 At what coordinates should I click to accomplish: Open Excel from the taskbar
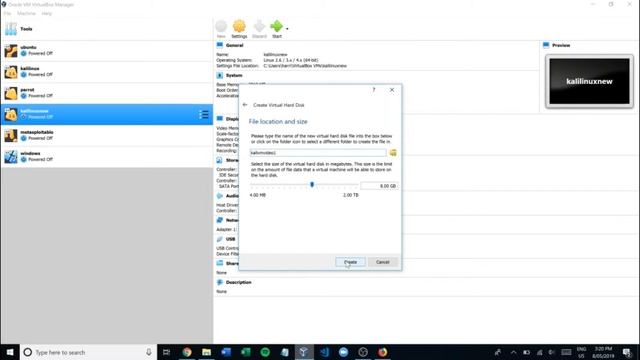[245, 352]
